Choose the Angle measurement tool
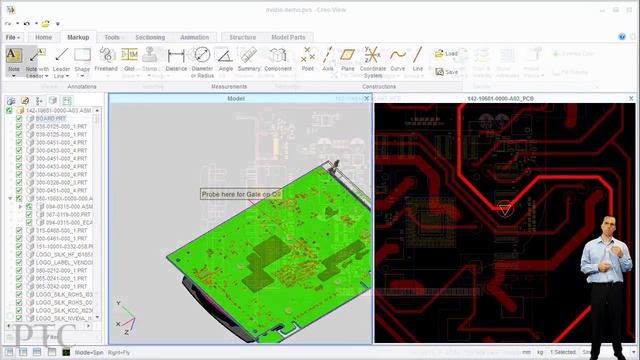640x360 pixels. click(x=225, y=59)
